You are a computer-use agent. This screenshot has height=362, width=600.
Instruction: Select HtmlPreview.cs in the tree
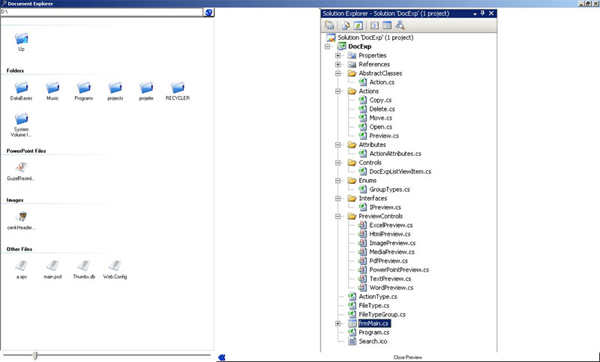click(x=390, y=234)
